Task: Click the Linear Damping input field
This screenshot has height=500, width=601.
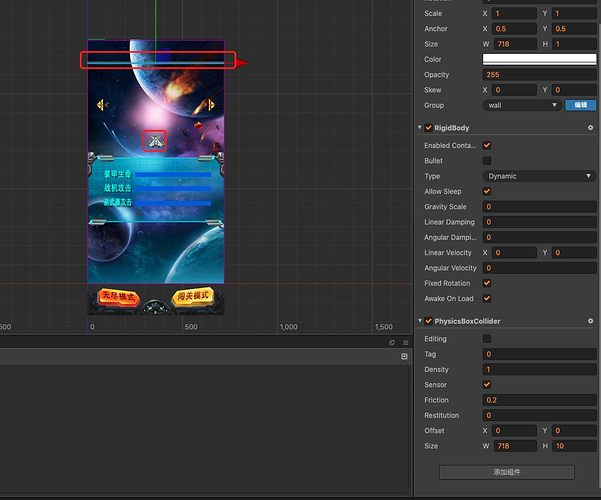Action: tap(539, 222)
